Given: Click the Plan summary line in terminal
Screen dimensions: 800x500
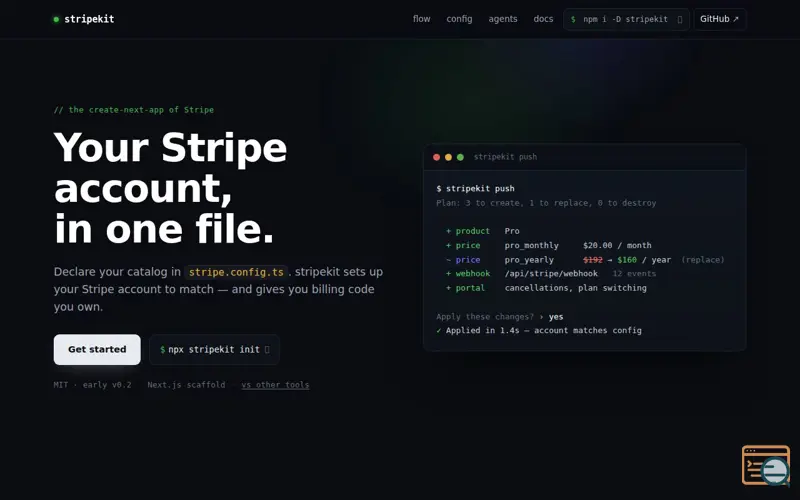Looking at the screenshot, I should pyautogui.click(x=546, y=203).
